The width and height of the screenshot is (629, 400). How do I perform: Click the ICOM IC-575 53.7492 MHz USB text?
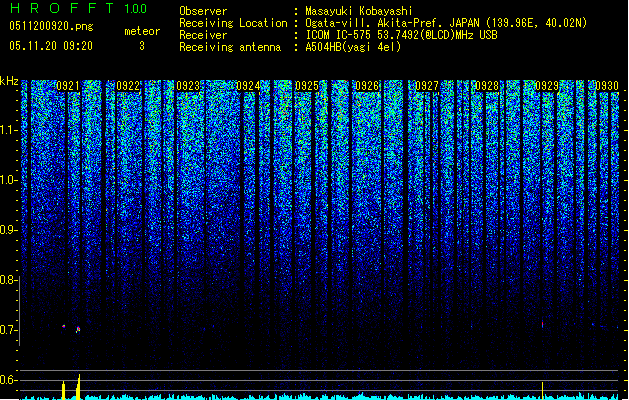pos(401,35)
